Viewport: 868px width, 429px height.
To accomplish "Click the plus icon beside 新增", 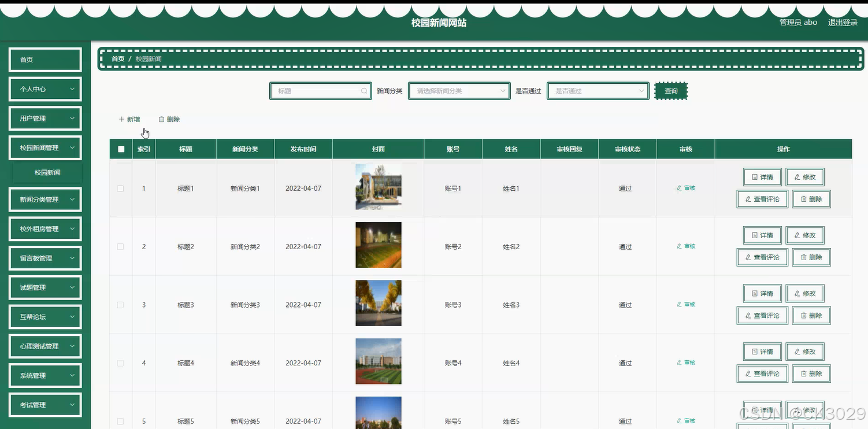I will coord(121,119).
